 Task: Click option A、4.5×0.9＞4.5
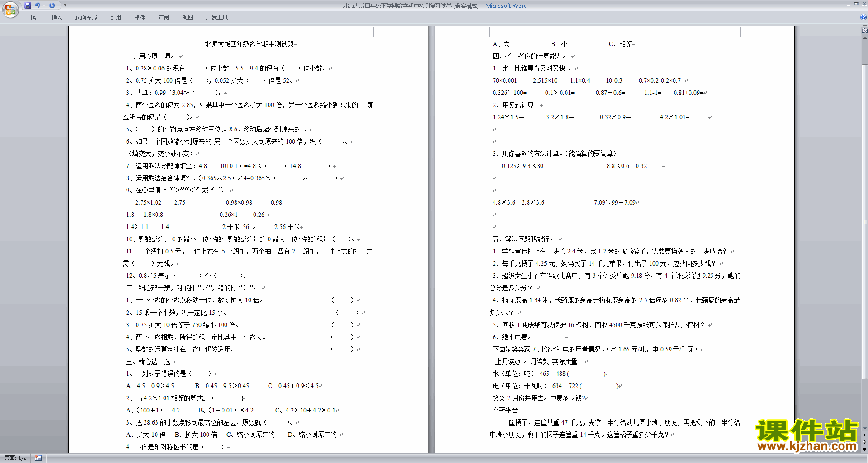click(x=150, y=386)
